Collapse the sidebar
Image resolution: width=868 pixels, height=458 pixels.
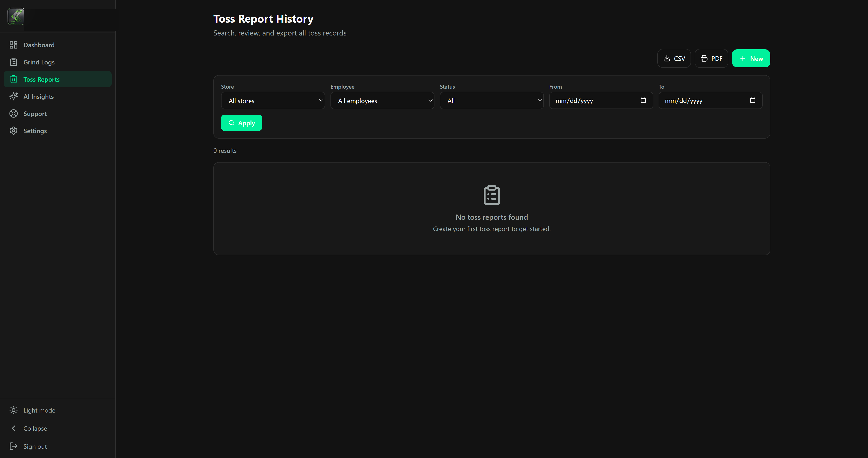pos(58,428)
